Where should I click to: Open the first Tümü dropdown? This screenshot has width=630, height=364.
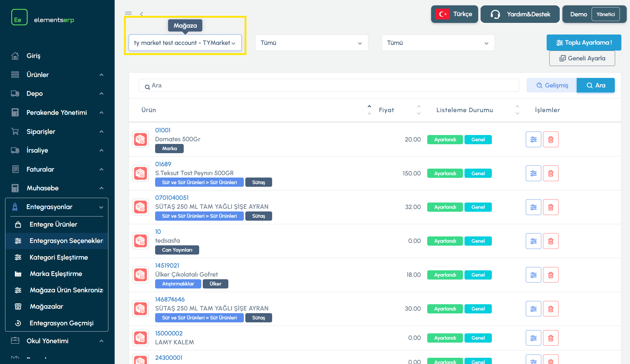(x=311, y=43)
